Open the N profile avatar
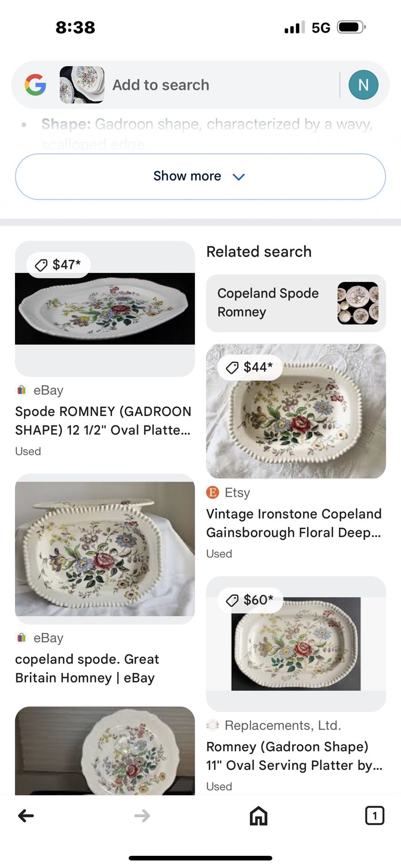 coord(363,85)
